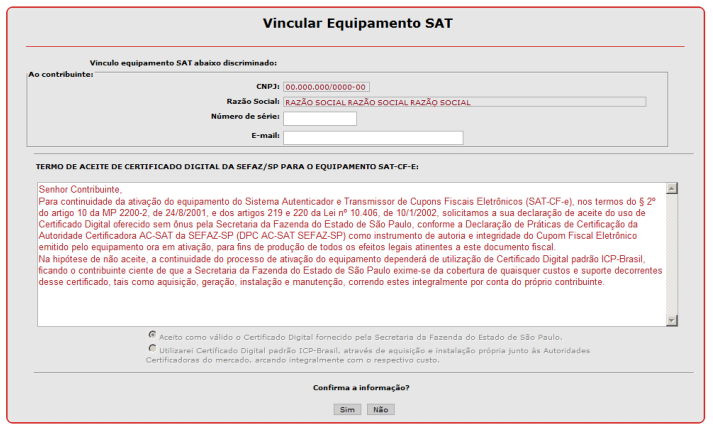Select "Utilizarei Certificado Digital padrão ICP-Brasil" option
Screen dimensions: 713x428
(x=152, y=348)
